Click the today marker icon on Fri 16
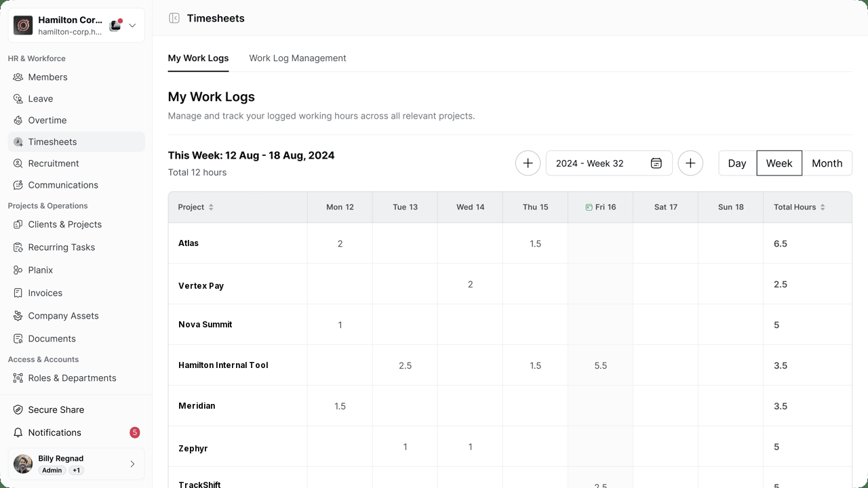This screenshot has height=488, width=868. [589, 207]
